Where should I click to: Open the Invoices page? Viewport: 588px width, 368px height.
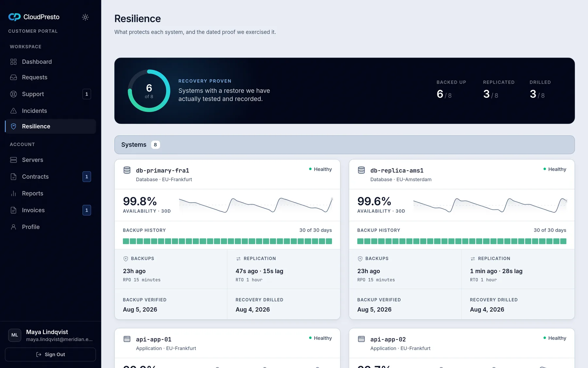(50, 210)
